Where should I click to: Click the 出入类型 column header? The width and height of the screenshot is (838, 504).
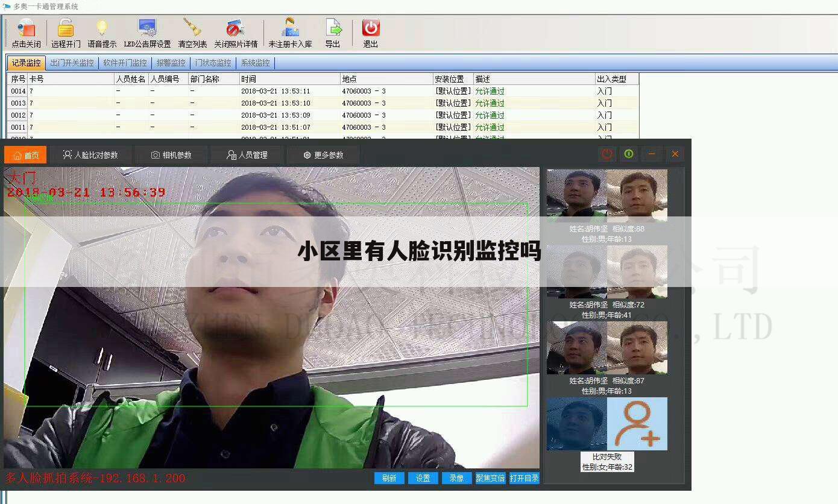(617, 79)
